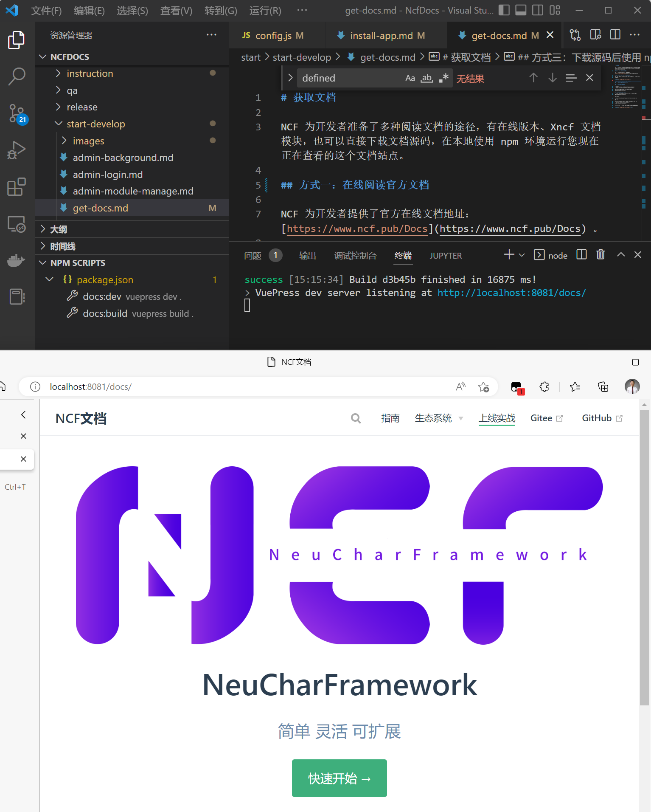Click search icon on NCF docs page
The height and width of the screenshot is (812, 651).
356,419
